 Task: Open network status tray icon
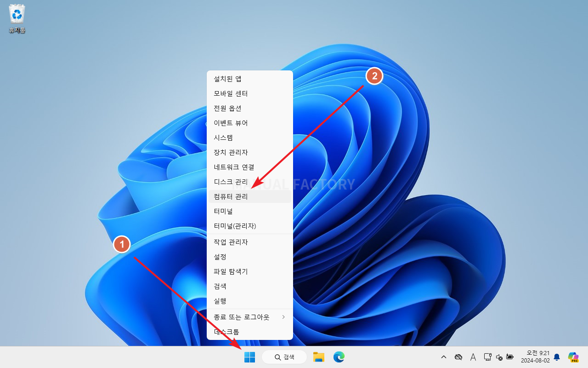point(487,357)
